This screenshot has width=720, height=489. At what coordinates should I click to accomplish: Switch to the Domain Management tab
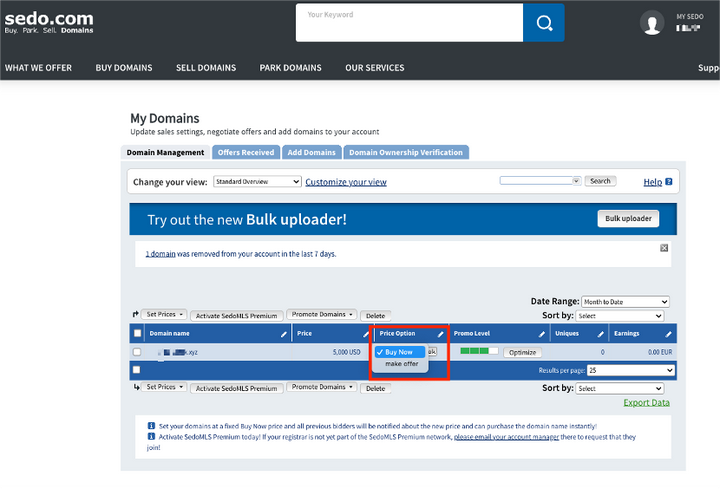(x=165, y=152)
